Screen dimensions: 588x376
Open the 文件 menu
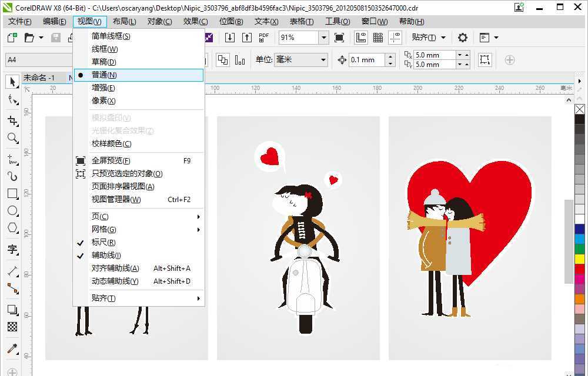(x=19, y=21)
